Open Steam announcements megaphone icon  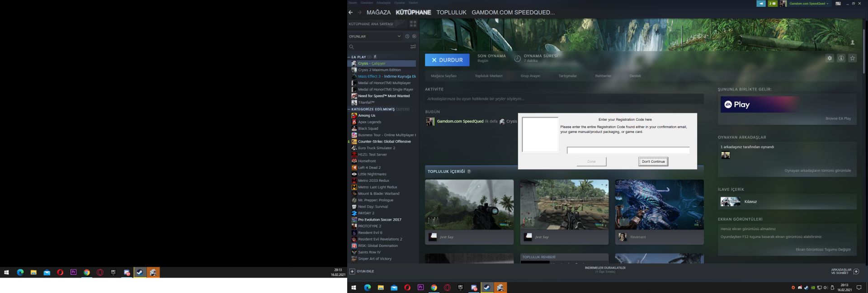click(761, 3)
